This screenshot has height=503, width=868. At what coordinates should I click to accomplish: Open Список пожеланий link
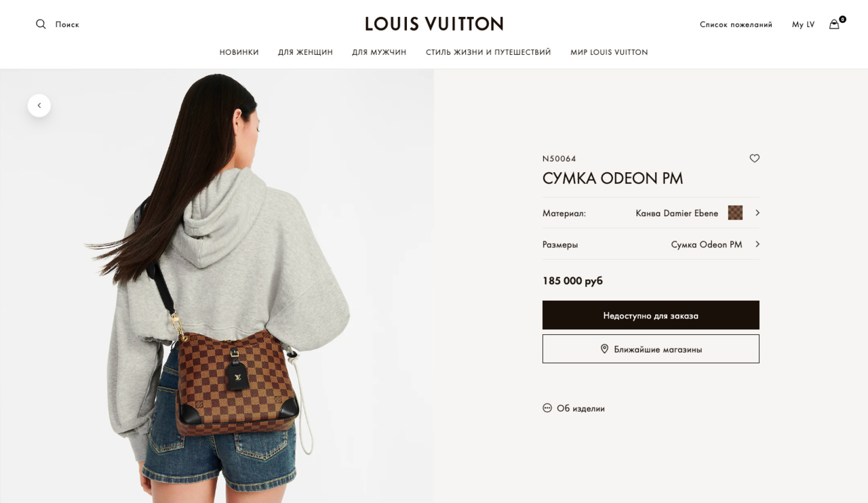pos(736,24)
